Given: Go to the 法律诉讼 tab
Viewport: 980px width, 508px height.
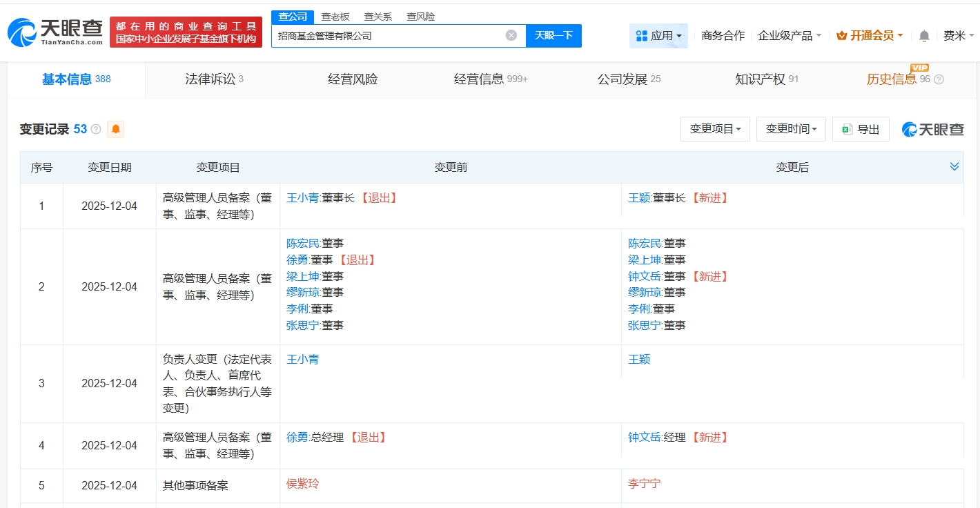Looking at the screenshot, I should [x=215, y=79].
